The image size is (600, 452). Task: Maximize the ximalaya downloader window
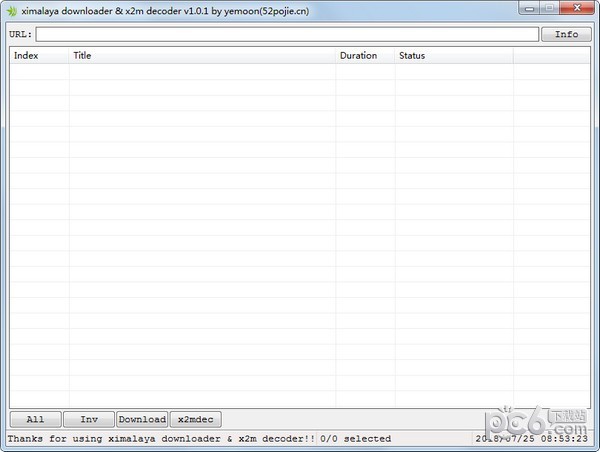point(549,8)
